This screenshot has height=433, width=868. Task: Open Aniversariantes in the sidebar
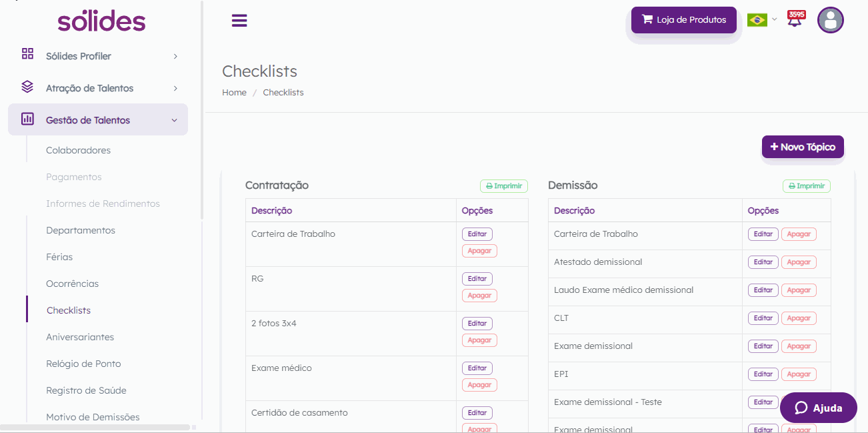pos(80,337)
